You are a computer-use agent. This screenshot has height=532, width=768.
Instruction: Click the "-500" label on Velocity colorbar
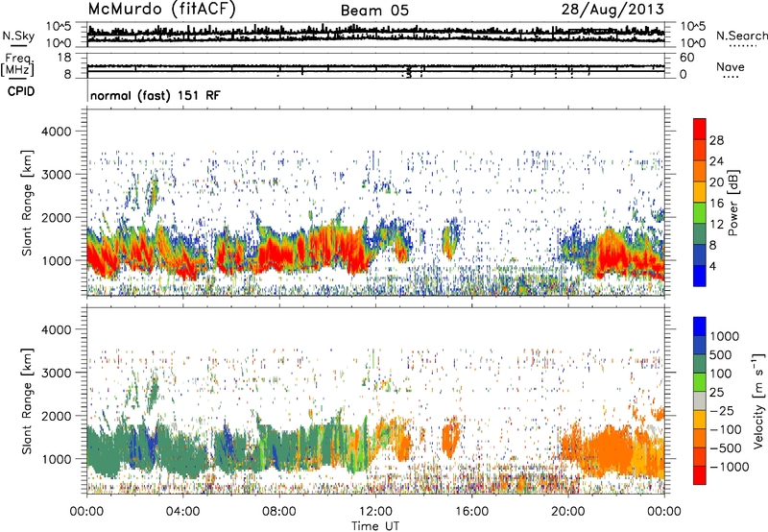point(726,448)
